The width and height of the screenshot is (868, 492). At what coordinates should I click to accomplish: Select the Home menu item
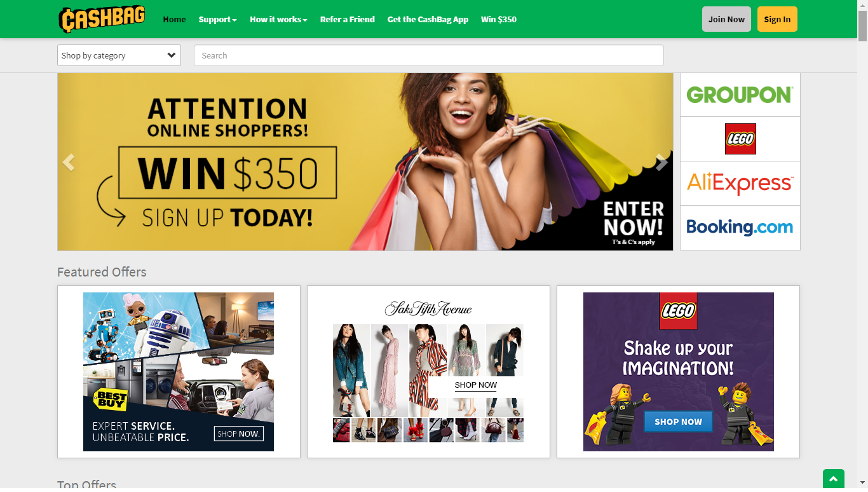[174, 19]
